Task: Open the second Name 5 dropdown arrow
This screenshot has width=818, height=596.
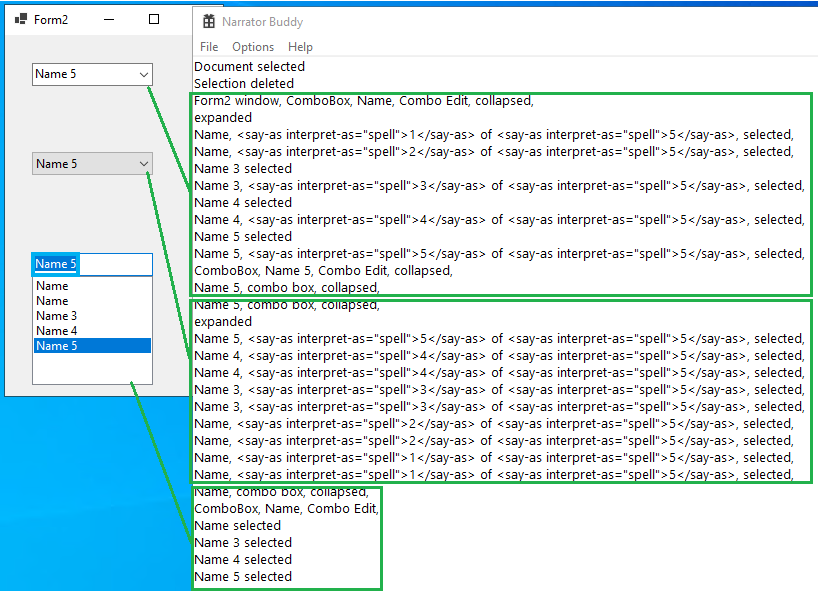Action: point(142,164)
